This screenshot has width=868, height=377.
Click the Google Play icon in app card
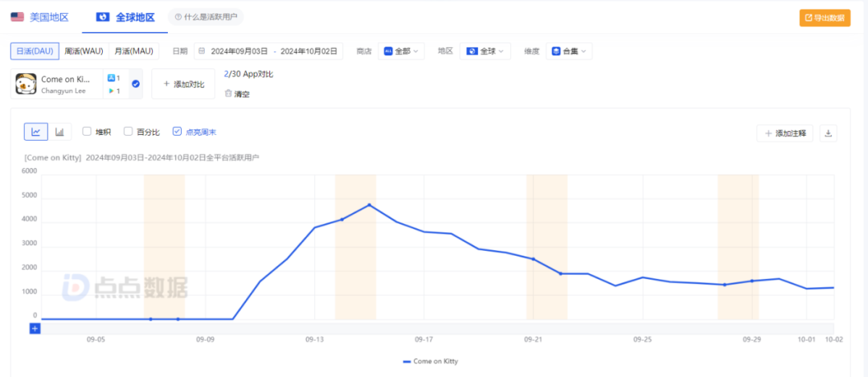pos(111,91)
